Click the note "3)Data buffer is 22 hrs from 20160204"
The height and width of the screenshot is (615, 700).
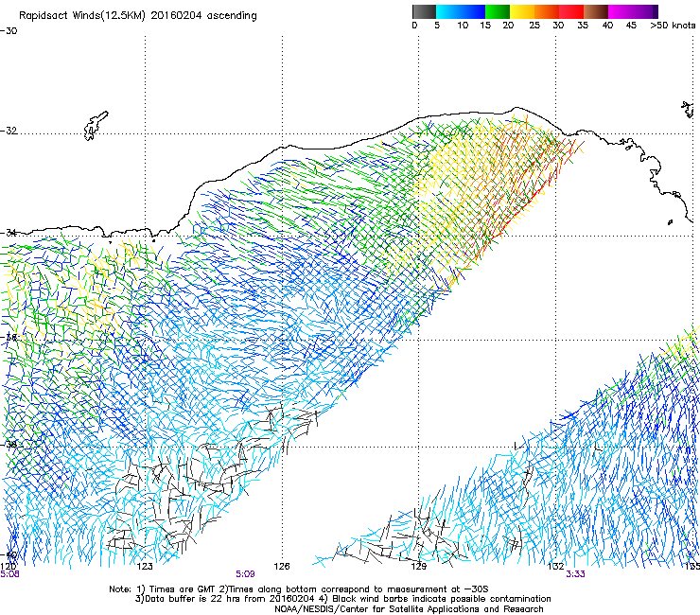pyautogui.click(x=224, y=599)
